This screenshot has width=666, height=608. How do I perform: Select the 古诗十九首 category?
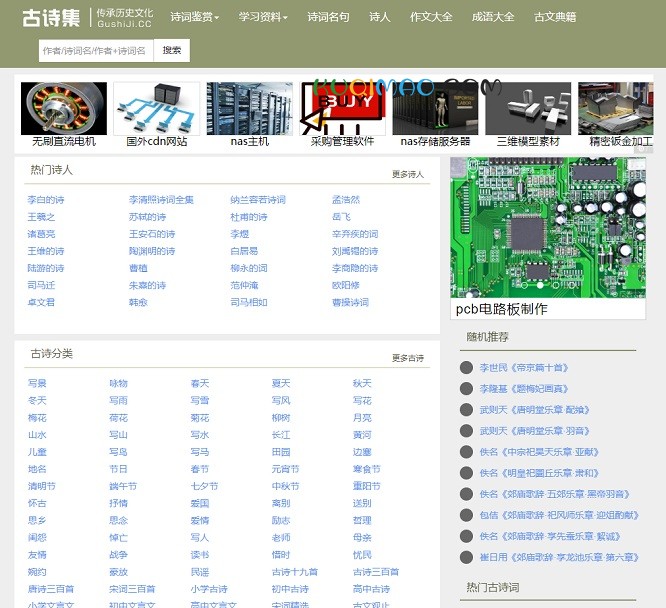295,572
